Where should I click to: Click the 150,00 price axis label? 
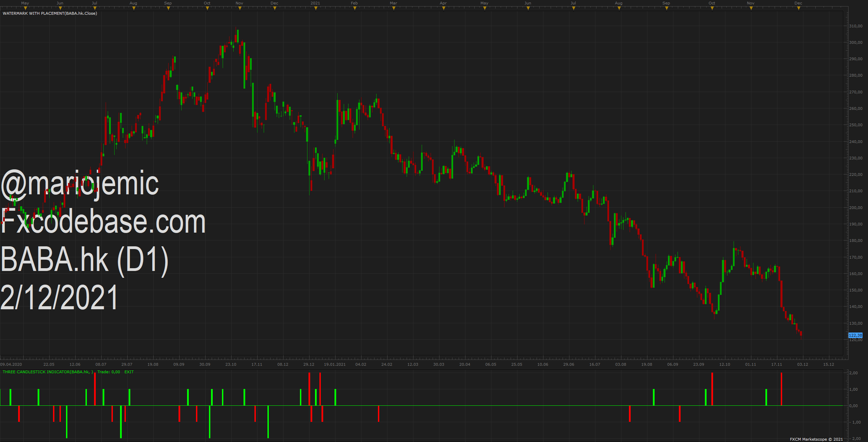(855, 290)
